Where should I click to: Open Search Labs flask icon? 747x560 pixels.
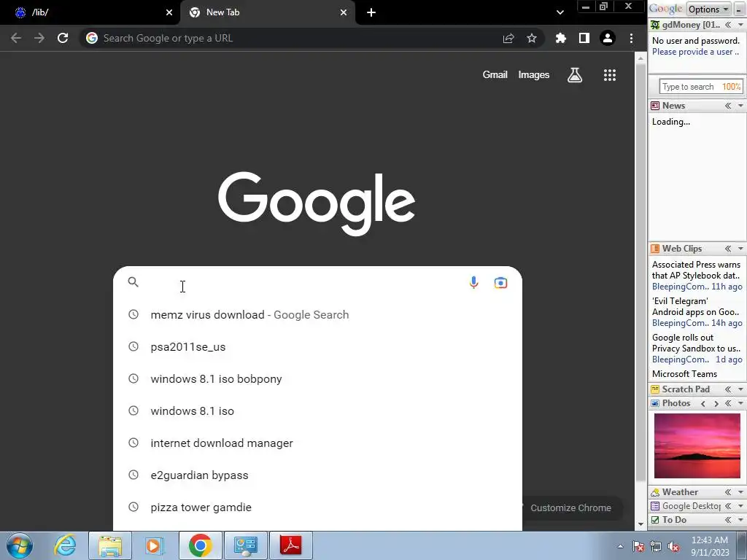[x=575, y=75]
